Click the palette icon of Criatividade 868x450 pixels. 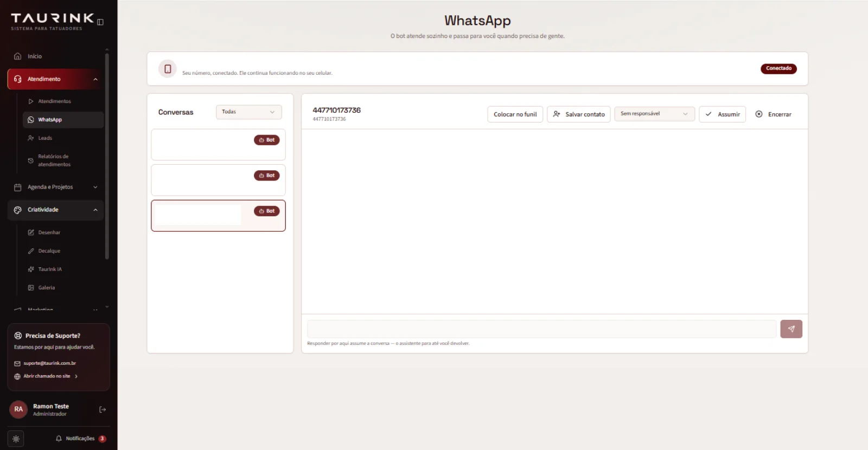point(17,210)
